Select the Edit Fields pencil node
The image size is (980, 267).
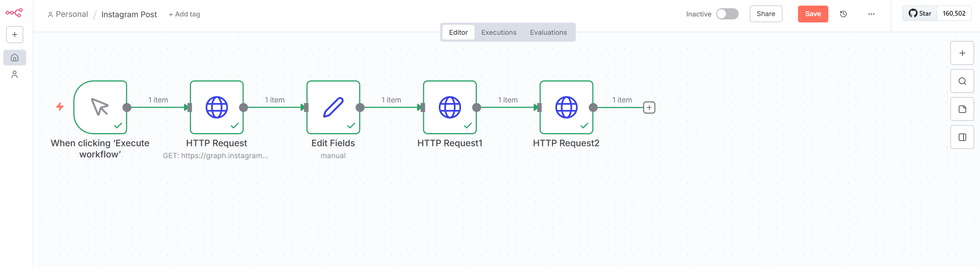coord(333,107)
